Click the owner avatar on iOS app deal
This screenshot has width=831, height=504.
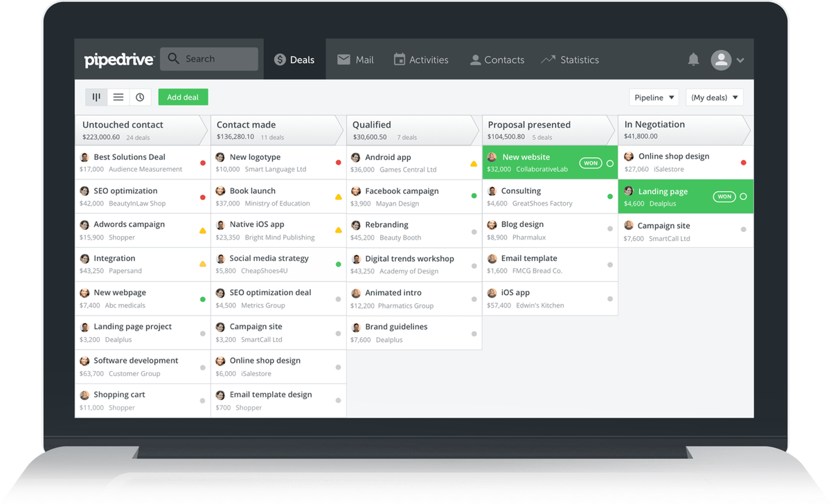click(x=492, y=293)
